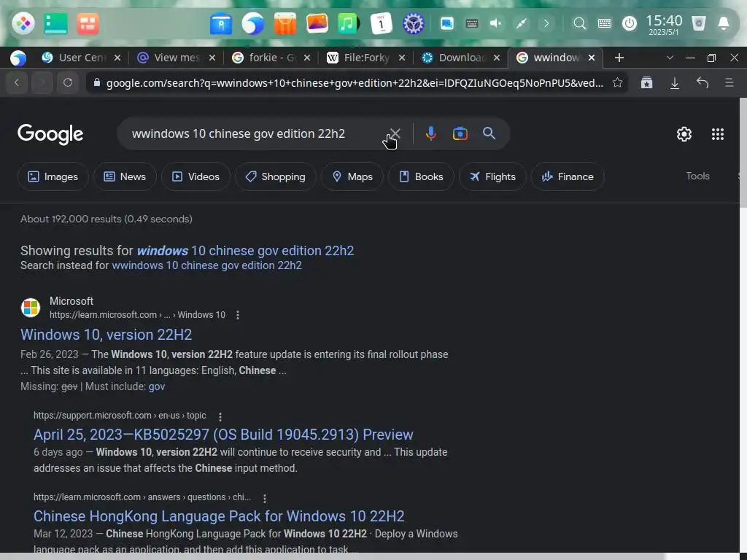Image resolution: width=747 pixels, height=560 pixels.
Task: Search by image with camera icon
Action: tap(460, 133)
